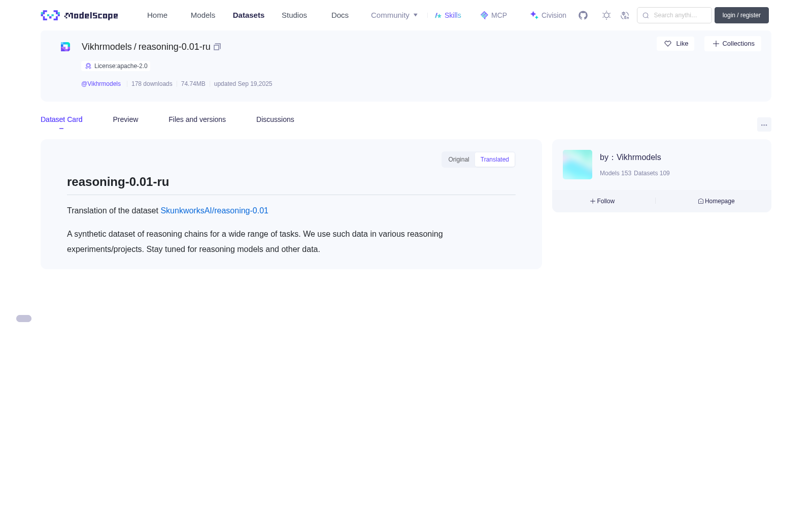Copy the dataset name Vikhrmodels/reasoning-0.01-ru
This screenshot has width=812, height=508.
tap(217, 47)
